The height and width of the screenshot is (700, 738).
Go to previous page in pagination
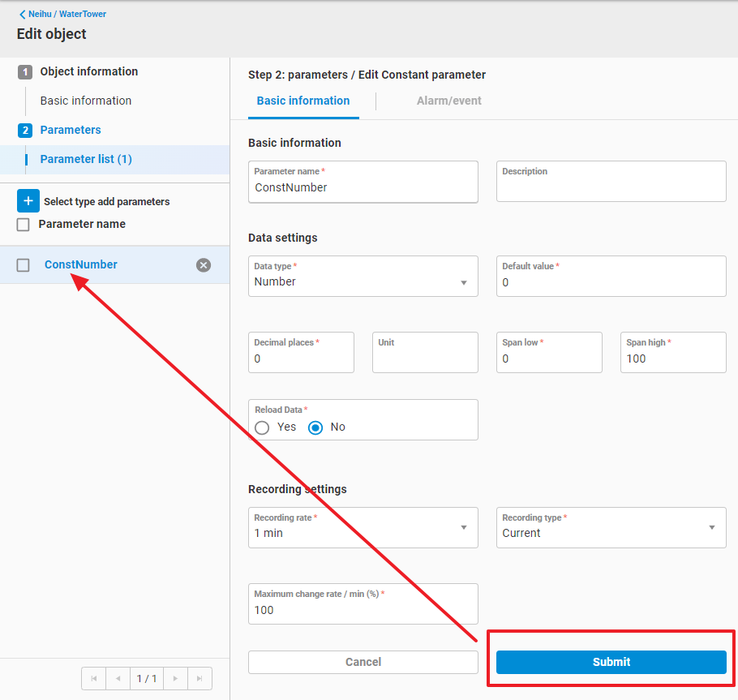118,678
